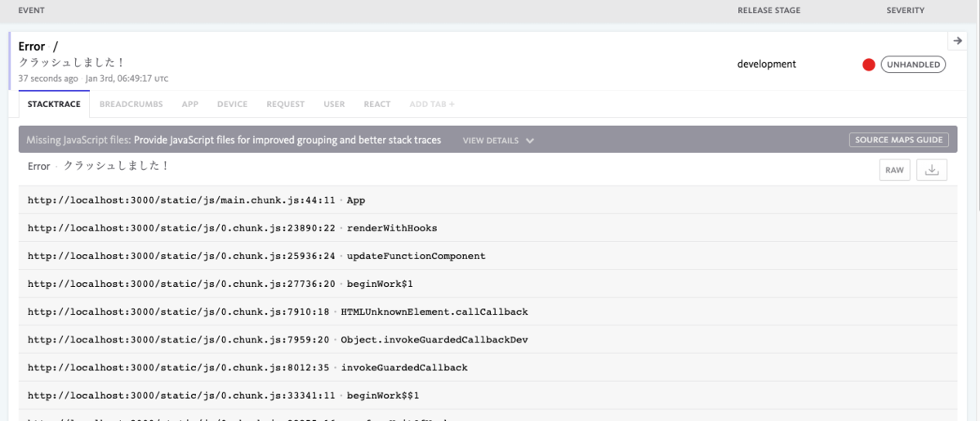Open the App tab
Image resolution: width=980 pixels, height=421 pixels.
[190, 105]
